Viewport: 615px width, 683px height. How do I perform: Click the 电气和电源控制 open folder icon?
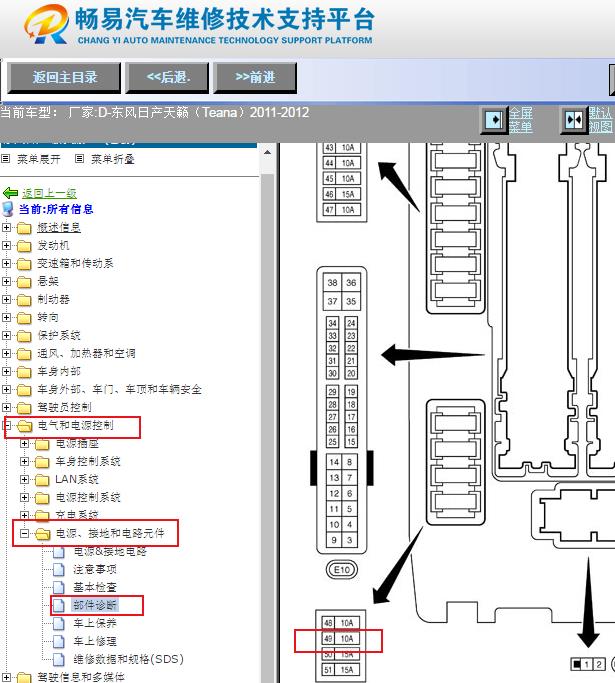(25, 426)
